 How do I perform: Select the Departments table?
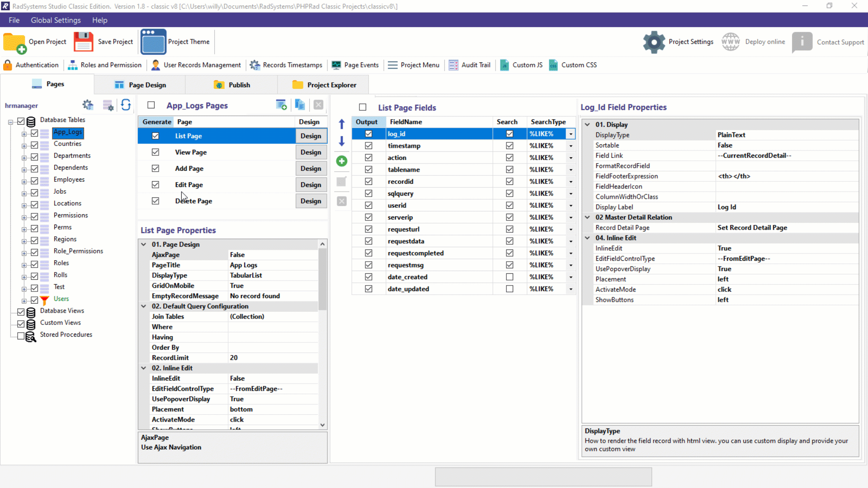tap(72, 155)
